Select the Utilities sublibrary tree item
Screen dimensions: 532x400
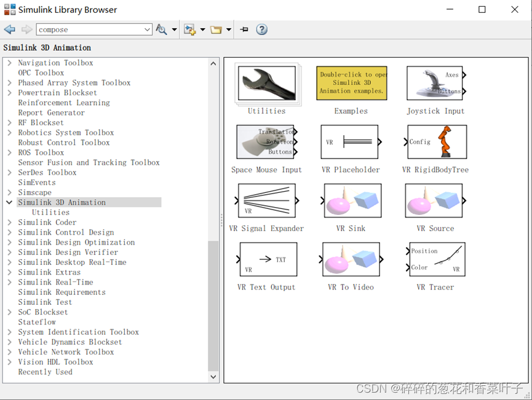pyautogui.click(x=51, y=212)
